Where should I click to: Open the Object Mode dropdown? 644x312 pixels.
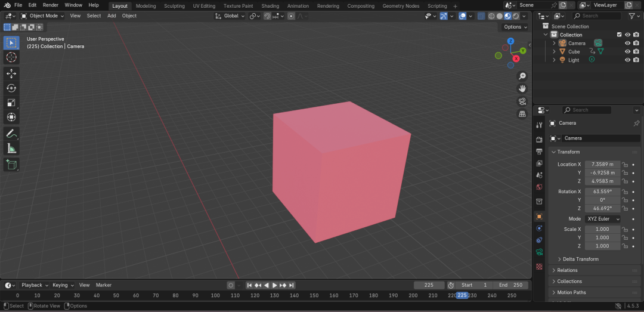[x=42, y=16]
